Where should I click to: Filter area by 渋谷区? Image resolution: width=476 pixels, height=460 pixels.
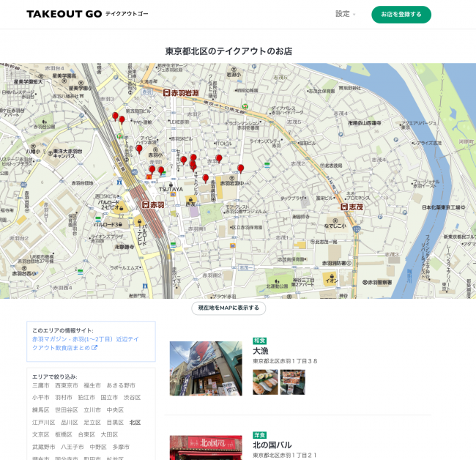[x=132, y=398]
